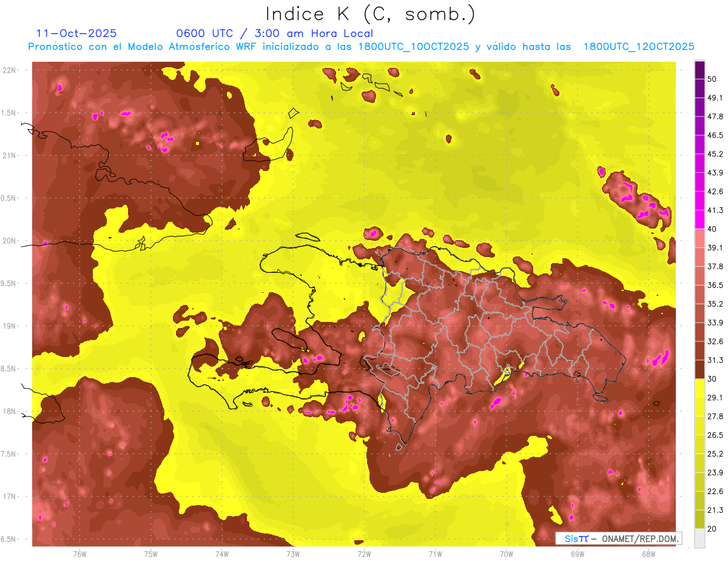Pick the dark brown swatch between 30 and 31.3
Image resolution: width=728 pixels, height=562 pixels.
click(x=699, y=370)
